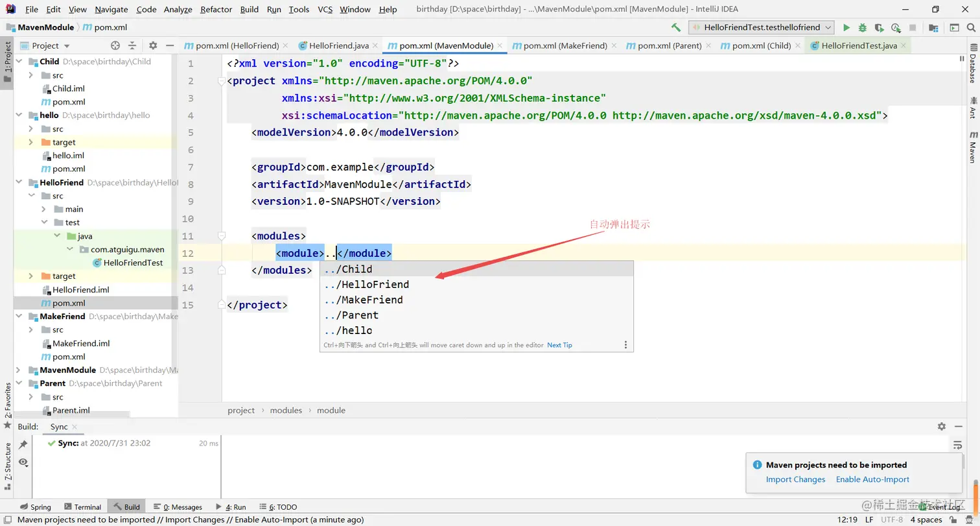The height and width of the screenshot is (526, 980).
Task: Pin the Build tab with the pin icon
Action: click(23, 444)
